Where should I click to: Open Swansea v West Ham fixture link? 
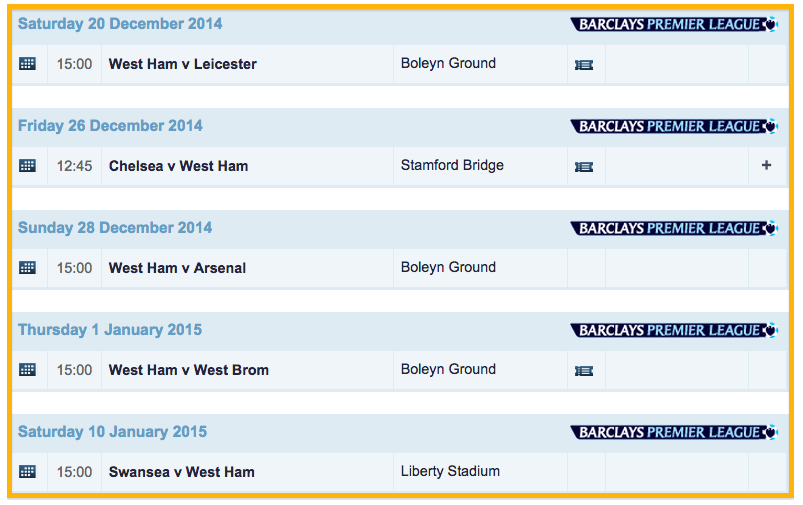(x=181, y=472)
